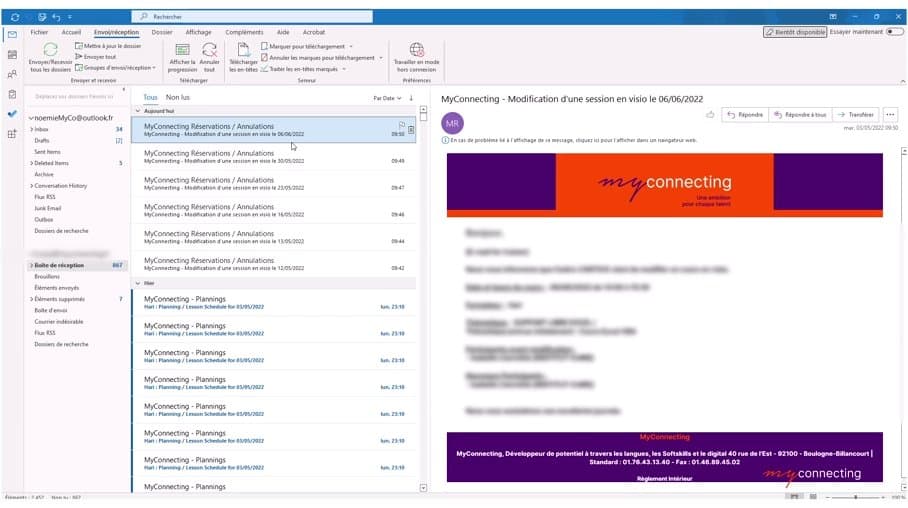Switch to the Acrobat tab
The height and width of the screenshot is (508, 908).
[x=314, y=32]
